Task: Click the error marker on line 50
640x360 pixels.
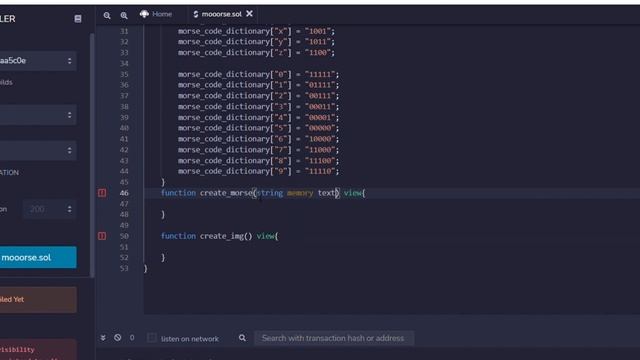Action: (x=102, y=236)
